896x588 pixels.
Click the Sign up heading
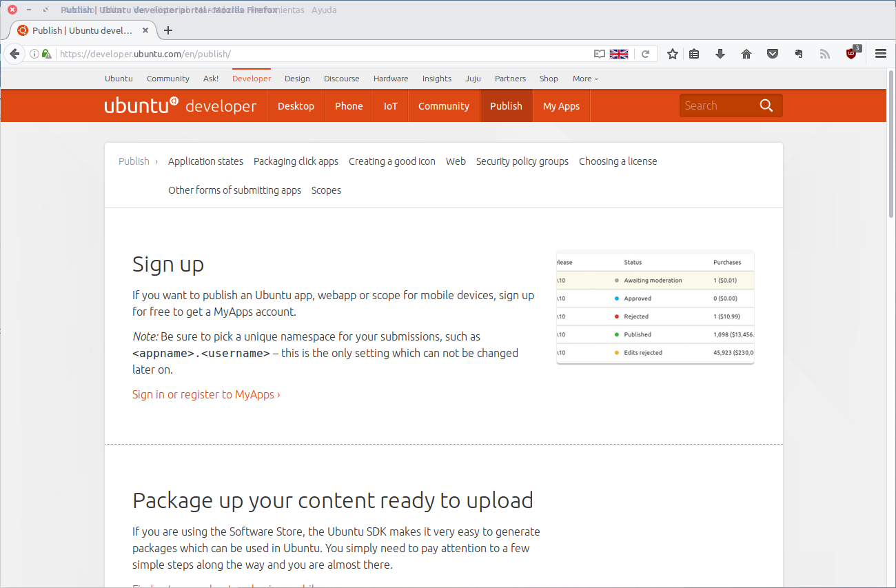tap(168, 264)
